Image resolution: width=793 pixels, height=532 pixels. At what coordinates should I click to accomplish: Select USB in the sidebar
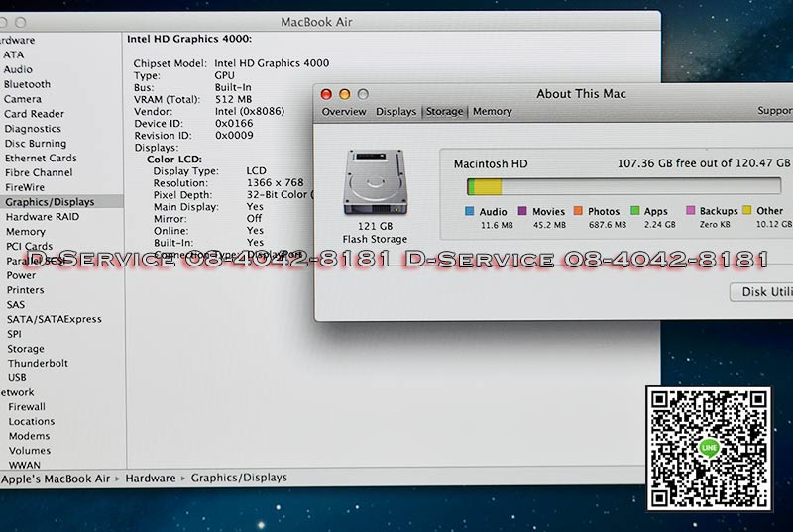(x=17, y=377)
